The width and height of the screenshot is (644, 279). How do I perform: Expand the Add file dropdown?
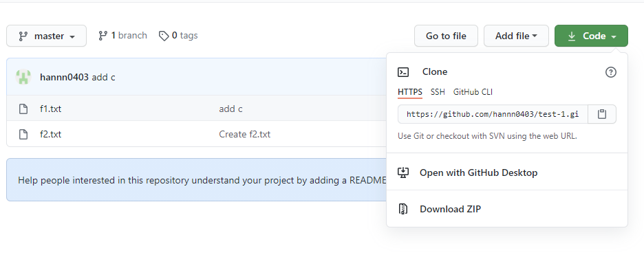click(516, 36)
